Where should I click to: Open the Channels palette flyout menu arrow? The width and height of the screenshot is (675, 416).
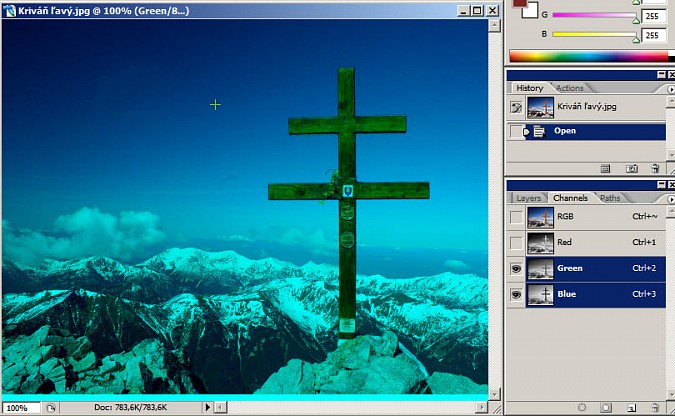point(671,199)
